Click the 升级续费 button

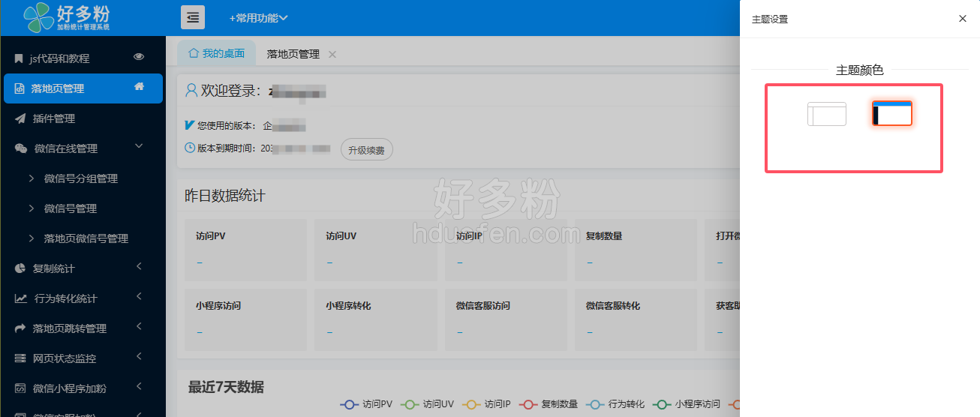[x=367, y=150]
